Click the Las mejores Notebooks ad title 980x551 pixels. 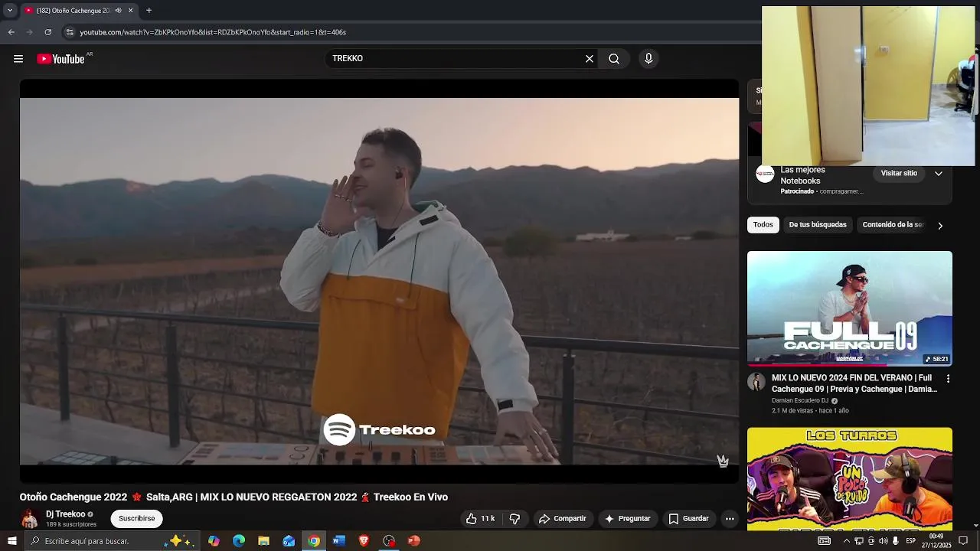point(802,175)
